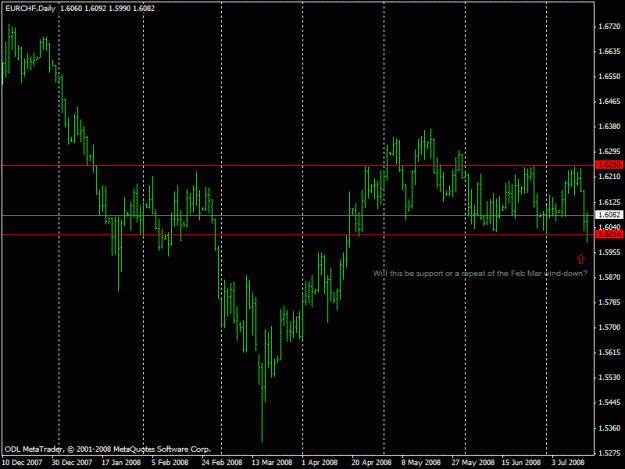
Task: Click the 1.6465 price scale value
Action: [x=609, y=101]
